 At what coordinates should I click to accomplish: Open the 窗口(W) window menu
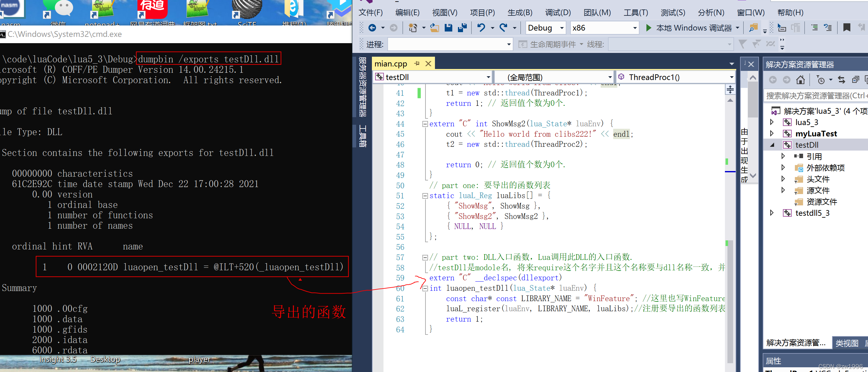(751, 13)
